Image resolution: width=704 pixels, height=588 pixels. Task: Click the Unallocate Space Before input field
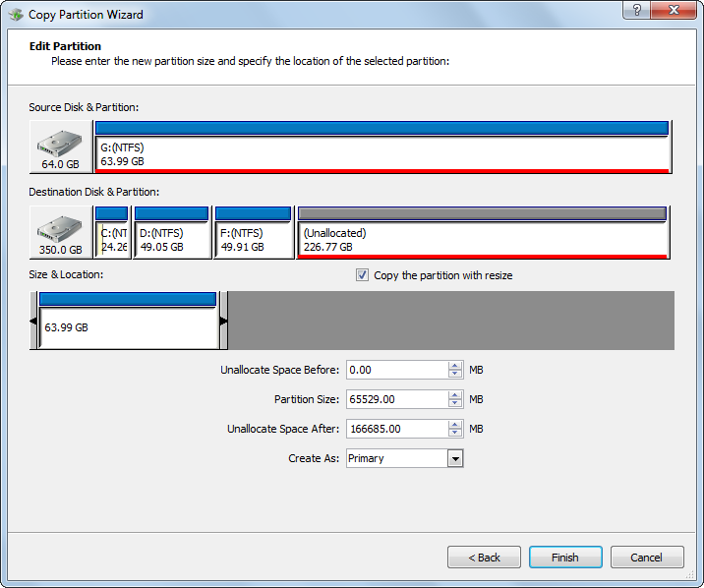coord(397,370)
